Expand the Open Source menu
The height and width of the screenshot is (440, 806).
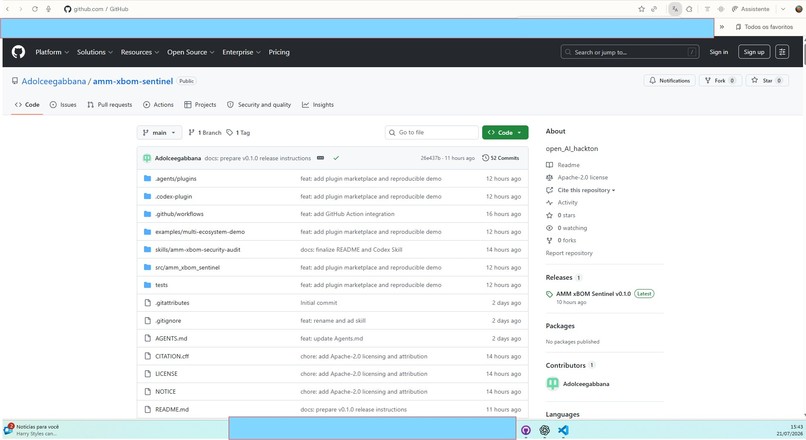[190, 52]
